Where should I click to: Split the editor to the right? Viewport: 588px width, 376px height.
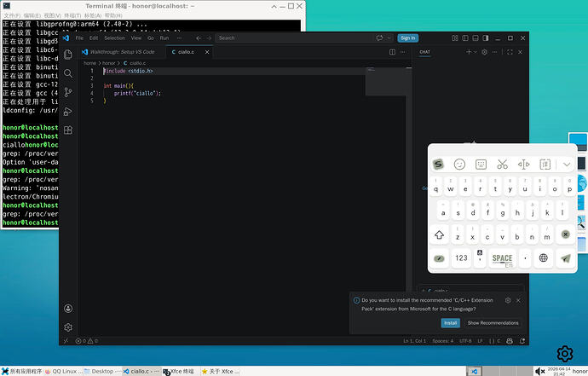pyautogui.click(x=392, y=52)
